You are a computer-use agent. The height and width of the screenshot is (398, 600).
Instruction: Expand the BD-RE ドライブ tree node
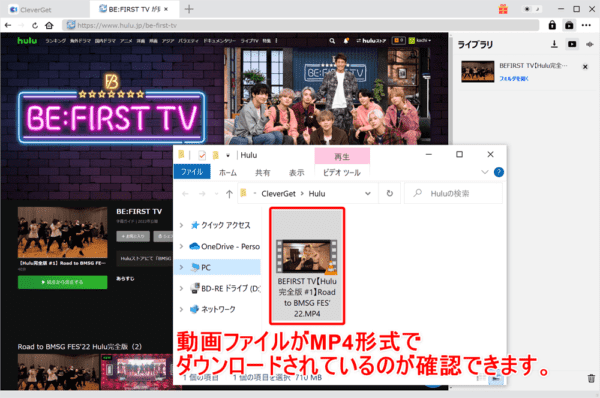pyautogui.click(x=181, y=288)
